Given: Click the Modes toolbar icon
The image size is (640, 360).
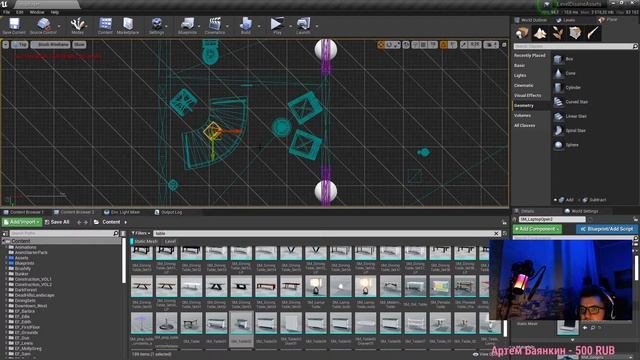Looking at the screenshot, I should [x=78, y=26].
